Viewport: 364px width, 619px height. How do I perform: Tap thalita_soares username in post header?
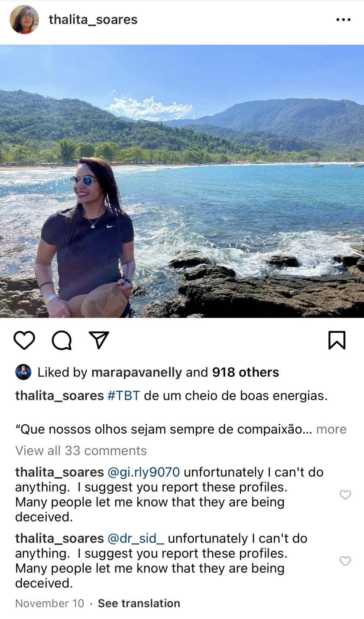(x=93, y=19)
